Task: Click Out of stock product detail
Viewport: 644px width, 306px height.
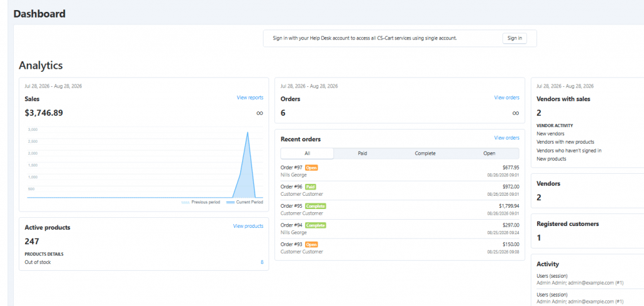Action: point(38,262)
